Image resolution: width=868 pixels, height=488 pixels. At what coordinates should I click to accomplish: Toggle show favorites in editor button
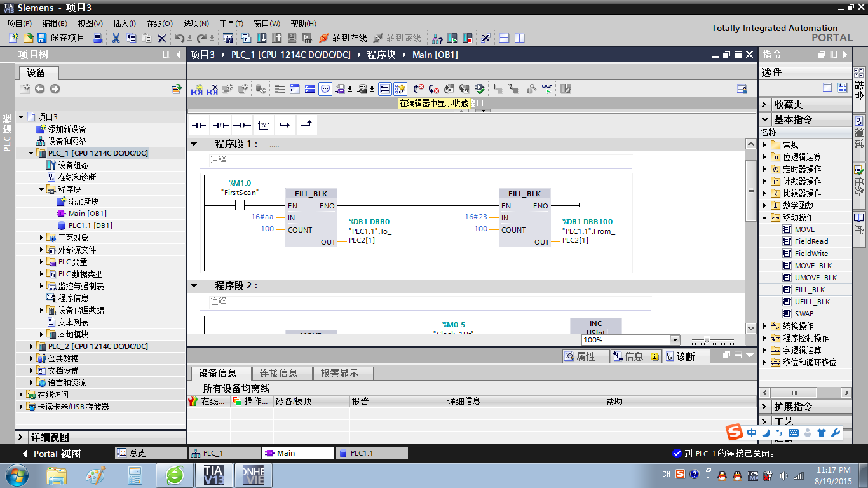click(x=400, y=89)
